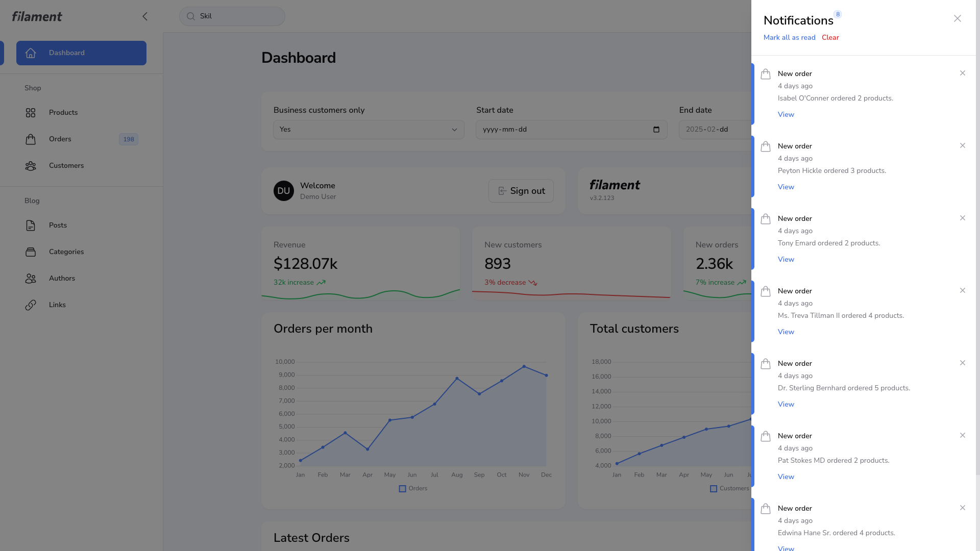Click the Sign out button
The width and height of the screenshot is (980, 551).
pyautogui.click(x=521, y=191)
